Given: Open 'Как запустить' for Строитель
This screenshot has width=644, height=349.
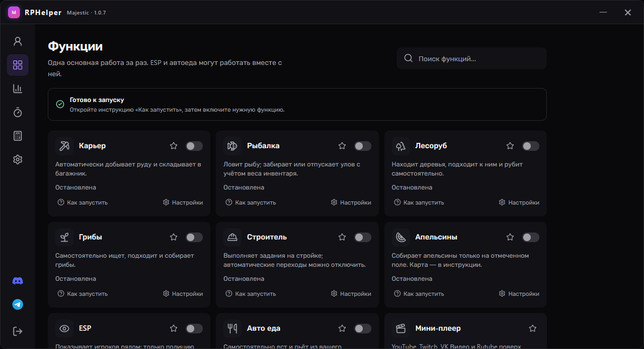Looking at the screenshot, I should (x=251, y=294).
